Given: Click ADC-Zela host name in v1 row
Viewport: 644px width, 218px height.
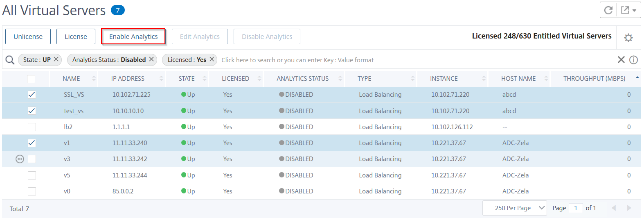Looking at the screenshot, I should click(516, 143).
